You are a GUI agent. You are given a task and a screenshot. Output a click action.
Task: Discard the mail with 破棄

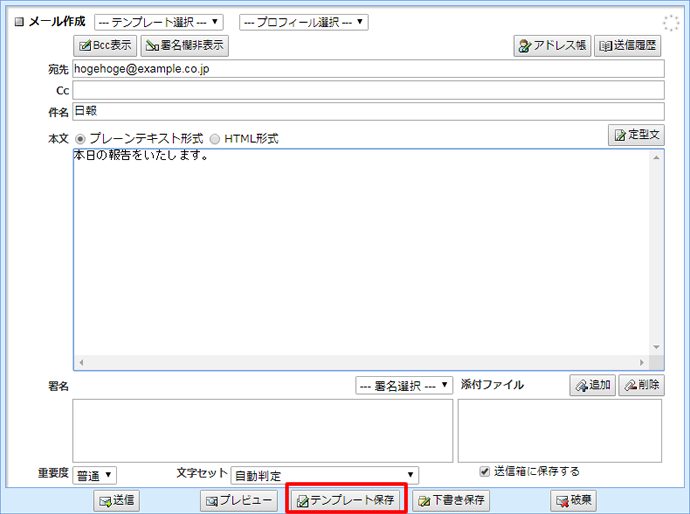[573, 500]
